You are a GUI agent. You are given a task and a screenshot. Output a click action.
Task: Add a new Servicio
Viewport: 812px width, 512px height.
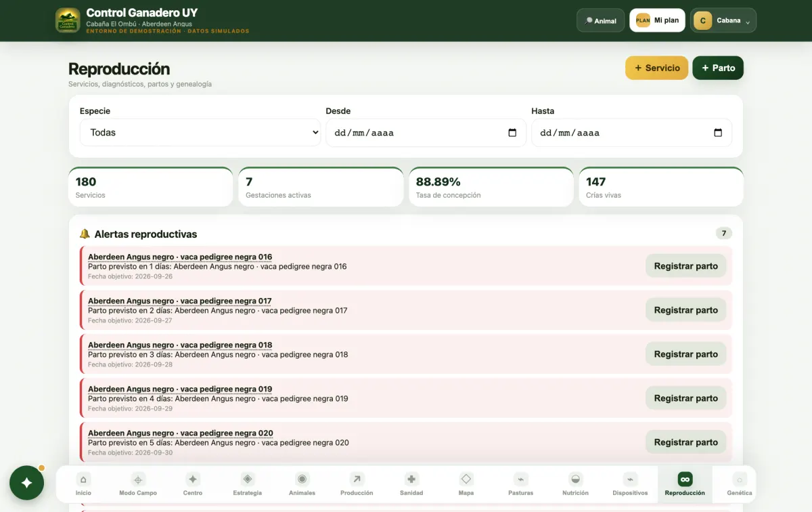(657, 68)
